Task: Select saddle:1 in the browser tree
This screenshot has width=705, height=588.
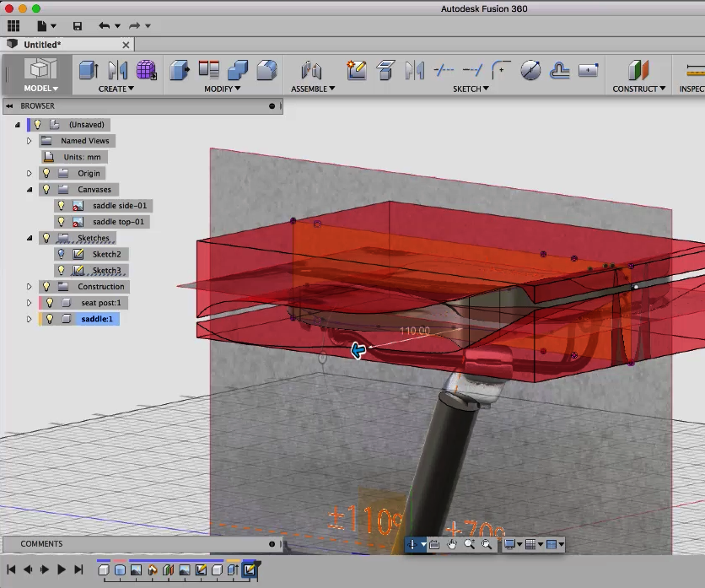Action: point(97,319)
